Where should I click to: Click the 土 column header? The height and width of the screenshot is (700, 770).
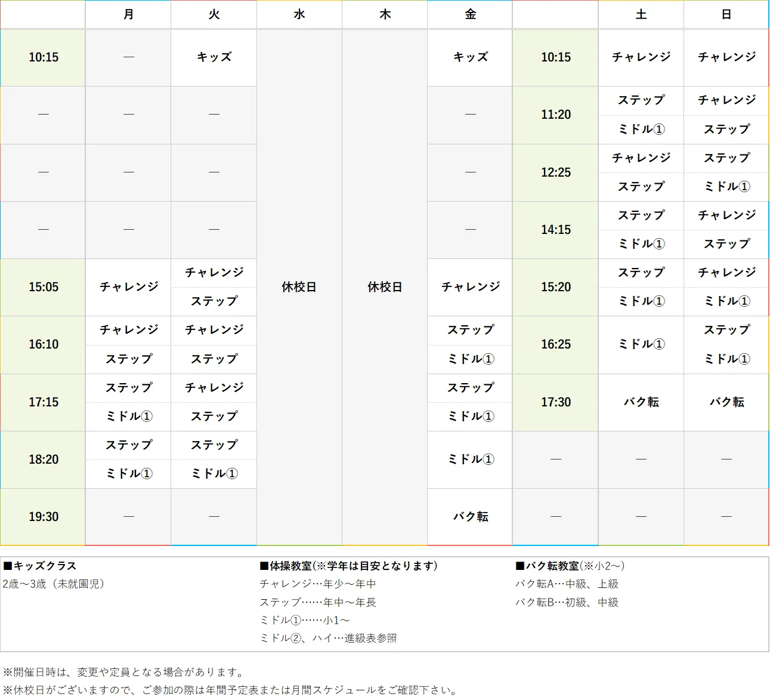[641, 14]
